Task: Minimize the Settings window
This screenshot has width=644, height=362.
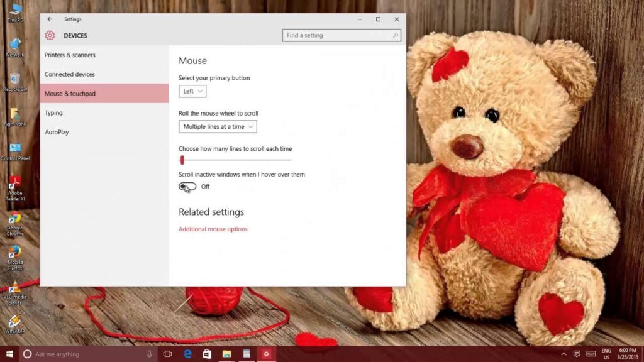Action: (x=359, y=19)
